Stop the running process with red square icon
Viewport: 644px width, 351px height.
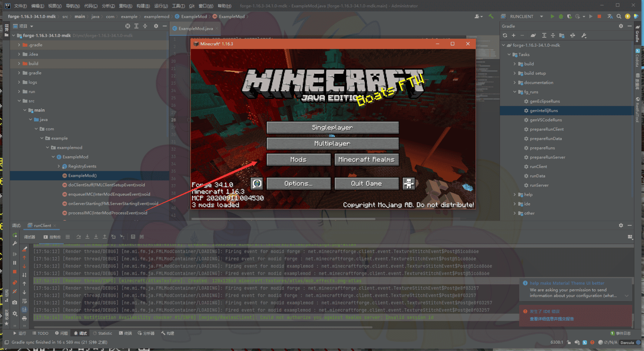pyautogui.click(x=599, y=16)
